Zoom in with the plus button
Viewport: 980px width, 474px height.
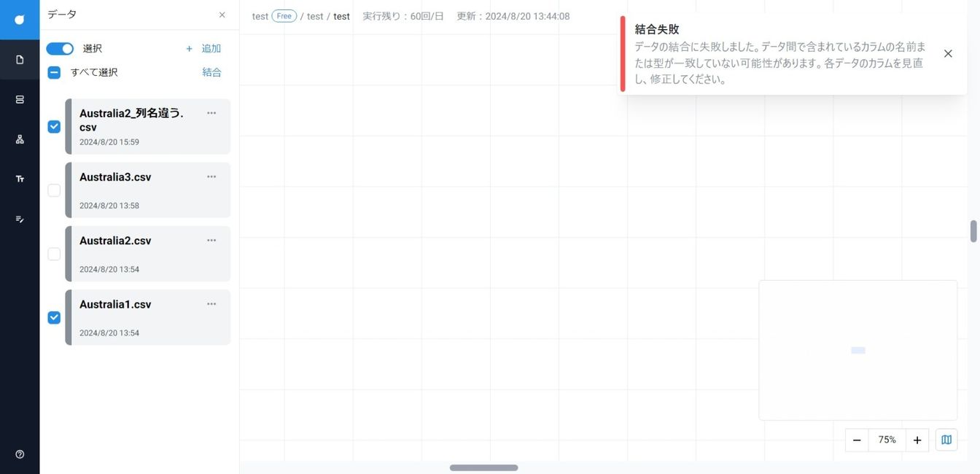click(917, 440)
